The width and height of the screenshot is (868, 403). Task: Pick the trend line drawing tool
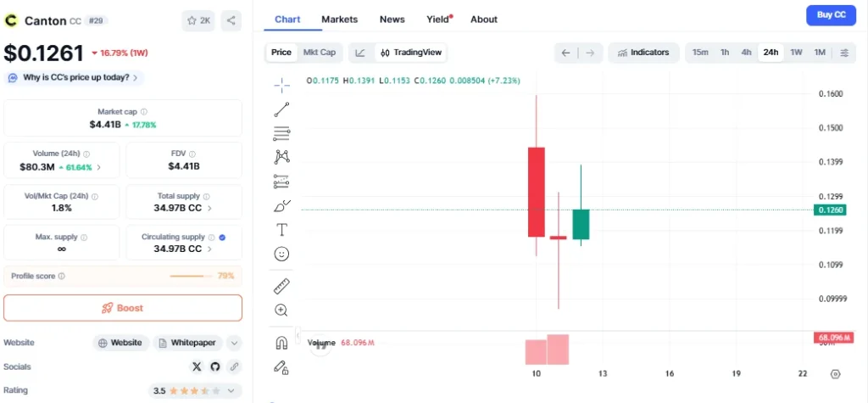[x=281, y=109]
